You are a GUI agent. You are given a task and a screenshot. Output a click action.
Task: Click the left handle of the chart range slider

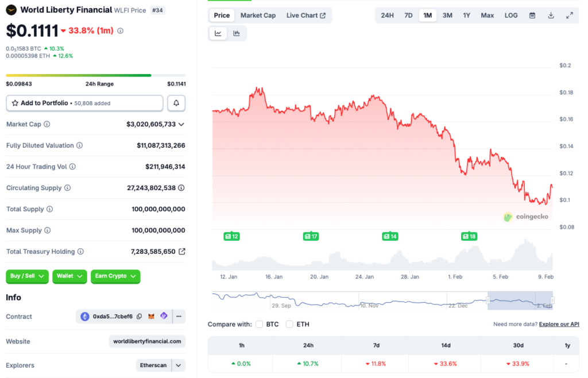(x=488, y=300)
